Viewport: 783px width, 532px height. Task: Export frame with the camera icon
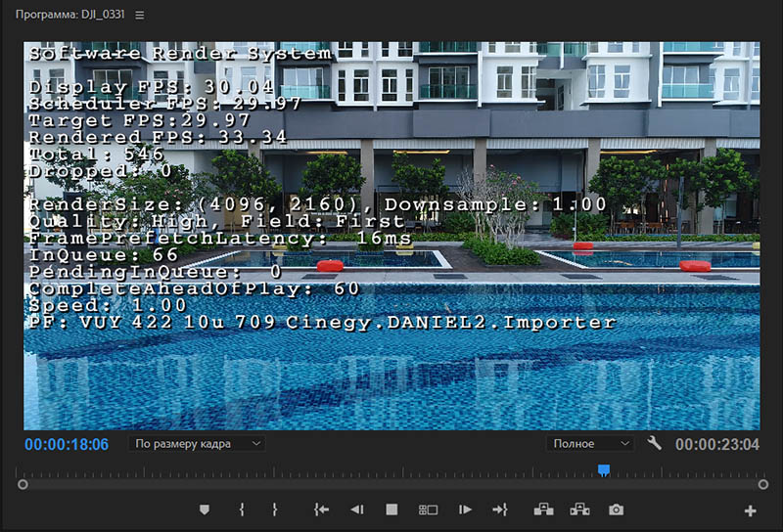[x=617, y=510]
